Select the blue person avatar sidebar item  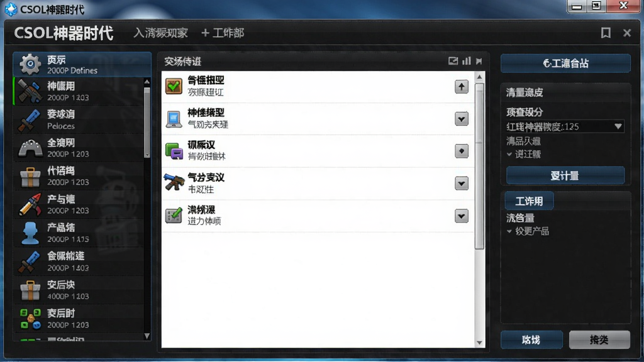point(80,233)
